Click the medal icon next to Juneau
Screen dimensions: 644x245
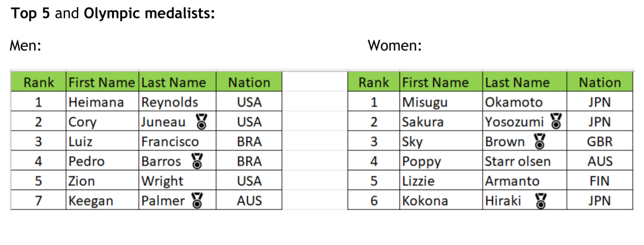[x=202, y=122]
